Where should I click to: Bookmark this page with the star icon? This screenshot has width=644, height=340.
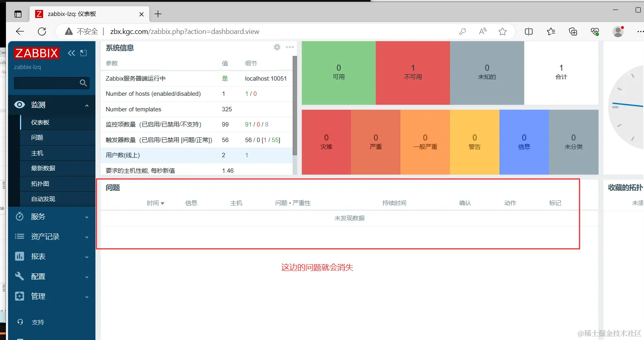tap(503, 32)
